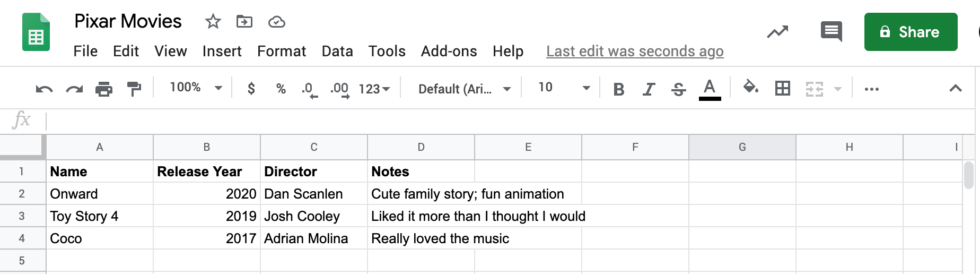Viewport: 980px width, 274px height.
Task: Star the Pixar Movies document
Action: click(x=213, y=22)
